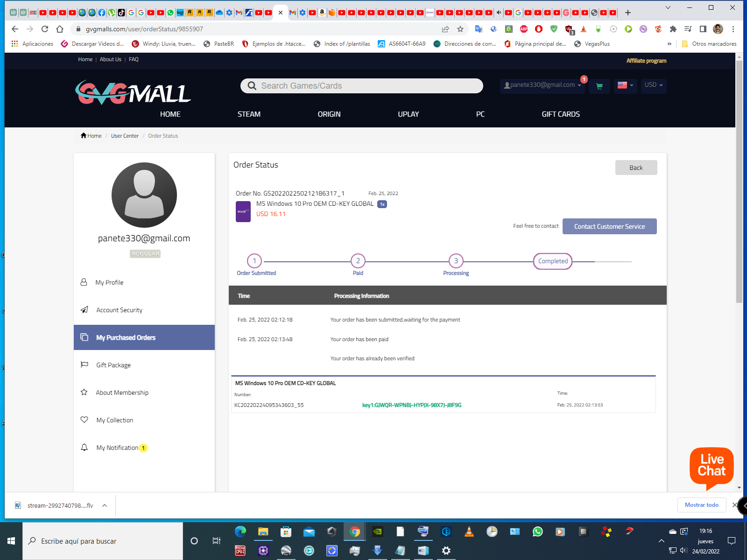Click the Windows 10 Pro product thumbnail
The width and height of the screenshot is (747, 560).
point(243,211)
